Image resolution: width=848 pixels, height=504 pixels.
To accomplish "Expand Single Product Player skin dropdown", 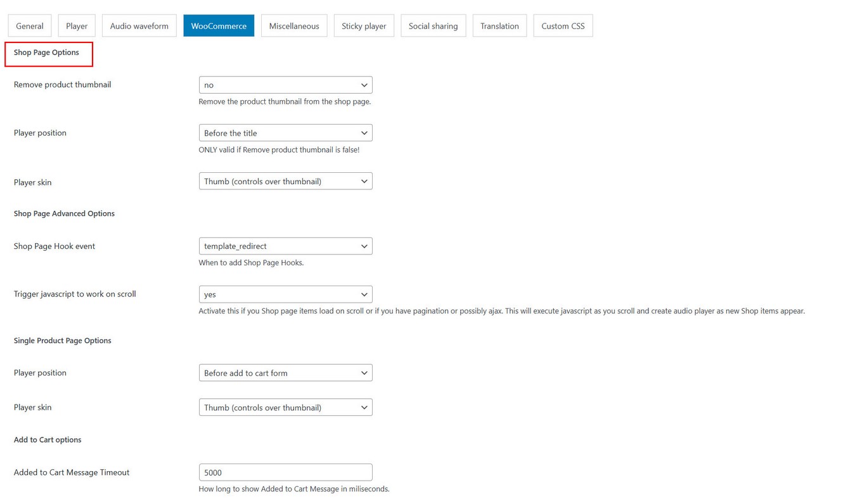I will (285, 408).
